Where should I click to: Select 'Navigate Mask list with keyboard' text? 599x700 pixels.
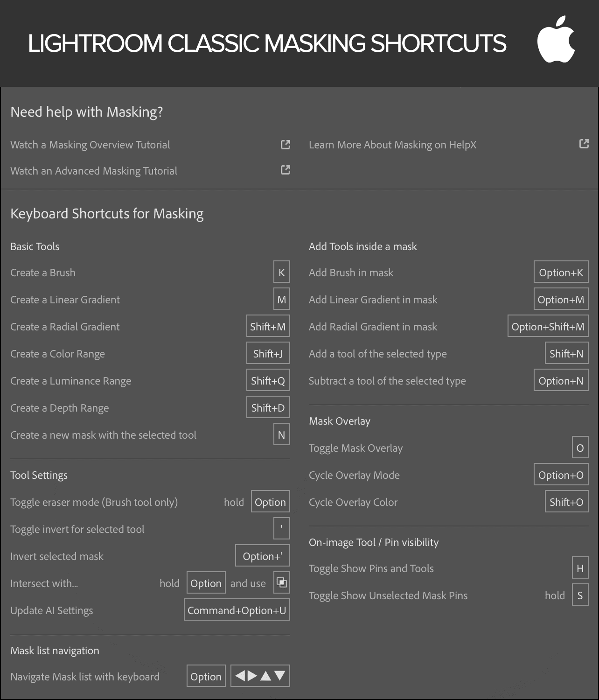pyautogui.click(x=85, y=677)
